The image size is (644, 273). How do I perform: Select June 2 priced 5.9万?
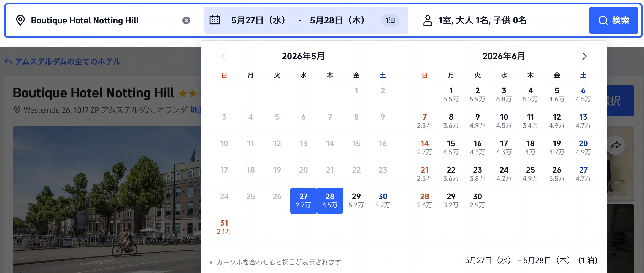click(478, 95)
